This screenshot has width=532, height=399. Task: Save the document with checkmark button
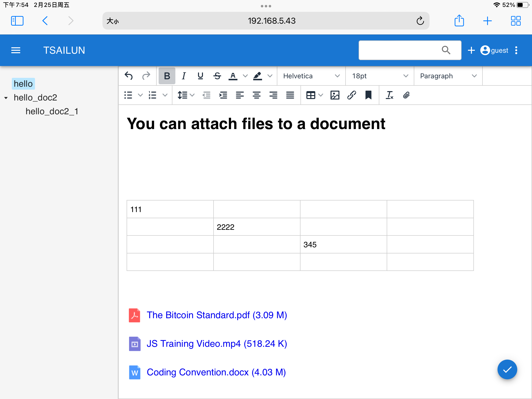pos(507,369)
